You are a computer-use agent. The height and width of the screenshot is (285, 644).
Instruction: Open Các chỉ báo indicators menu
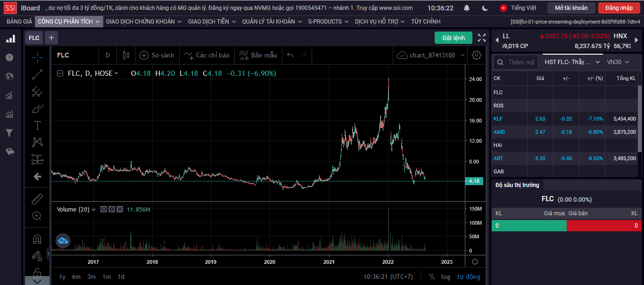tap(207, 55)
